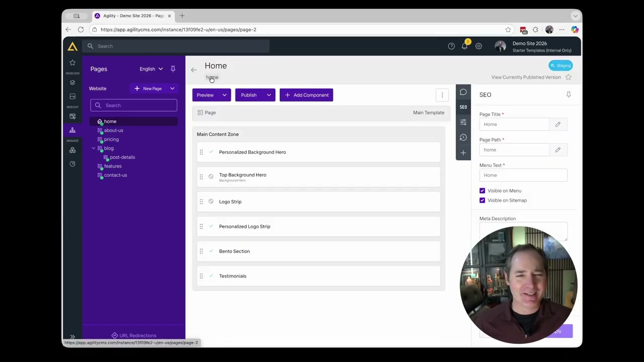Click the Add Component button
This screenshot has height=362, width=644.
[x=306, y=95]
